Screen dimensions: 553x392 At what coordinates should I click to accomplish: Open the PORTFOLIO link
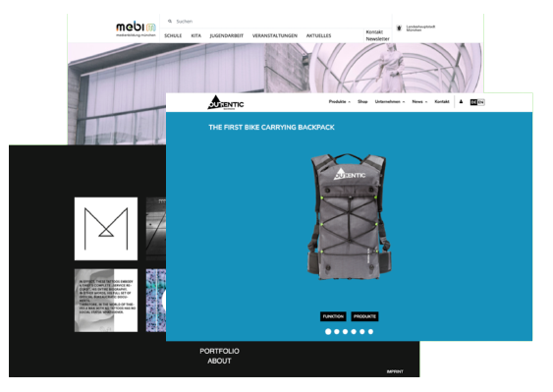219,351
